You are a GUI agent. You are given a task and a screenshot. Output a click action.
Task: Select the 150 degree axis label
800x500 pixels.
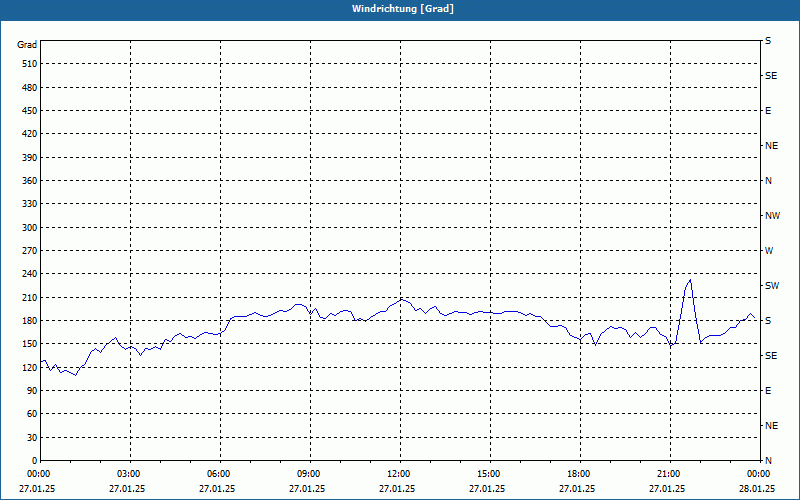tap(30, 343)
